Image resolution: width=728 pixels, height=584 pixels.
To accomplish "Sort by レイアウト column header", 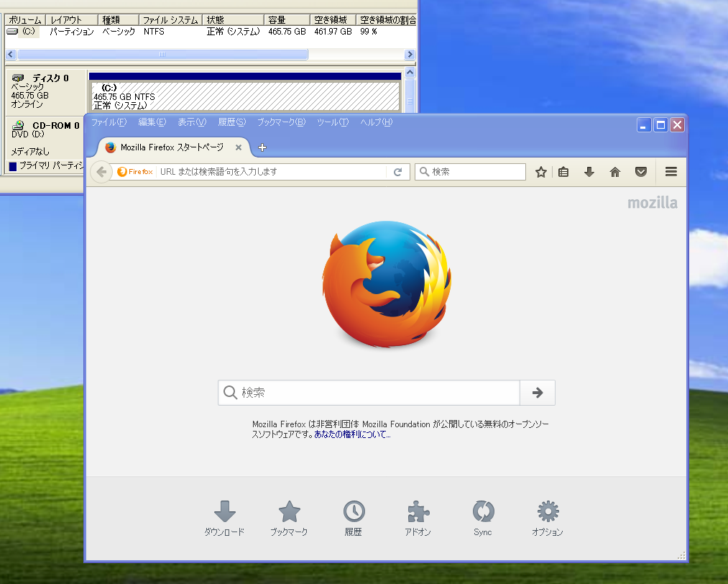I will pyautogui.click(x=72, y=20).
